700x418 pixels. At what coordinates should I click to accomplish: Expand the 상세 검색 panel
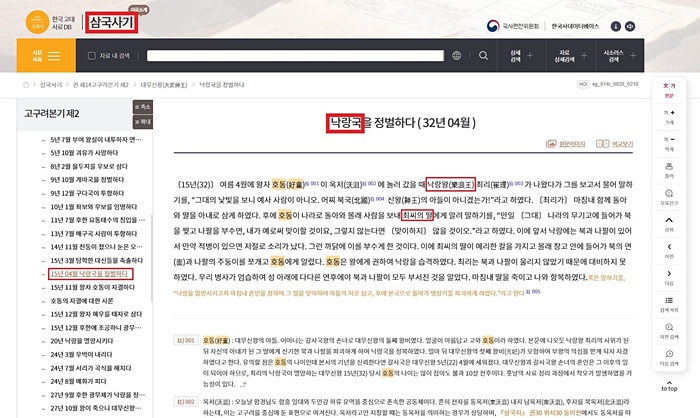pyautogui.click(x=522, y=55)
